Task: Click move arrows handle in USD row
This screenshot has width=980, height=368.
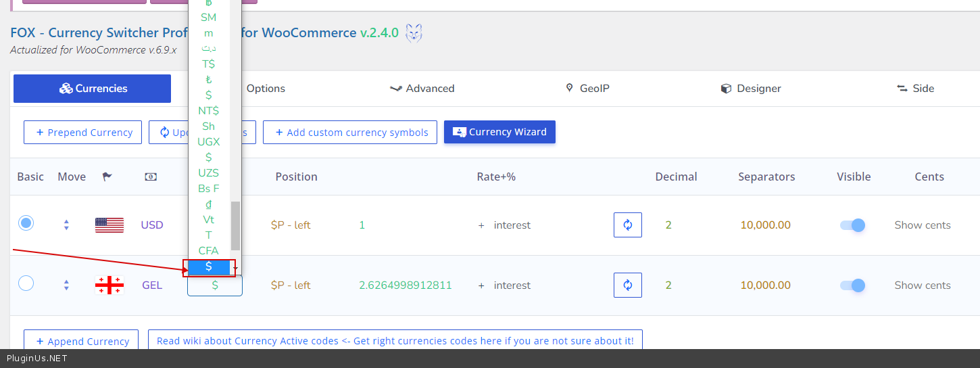Action: pos(66,225)
